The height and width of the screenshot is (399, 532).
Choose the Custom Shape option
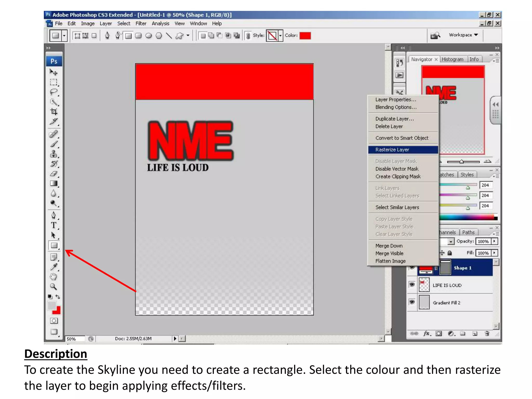pos(179,36)
